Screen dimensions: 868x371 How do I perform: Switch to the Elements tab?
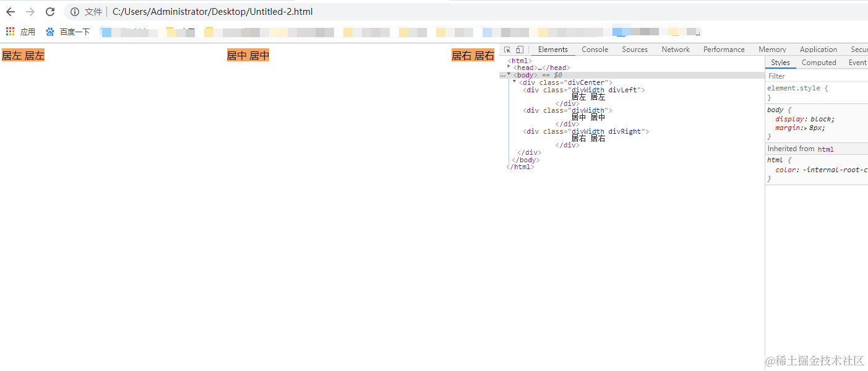pyautogui.click(x=552, y=50)
